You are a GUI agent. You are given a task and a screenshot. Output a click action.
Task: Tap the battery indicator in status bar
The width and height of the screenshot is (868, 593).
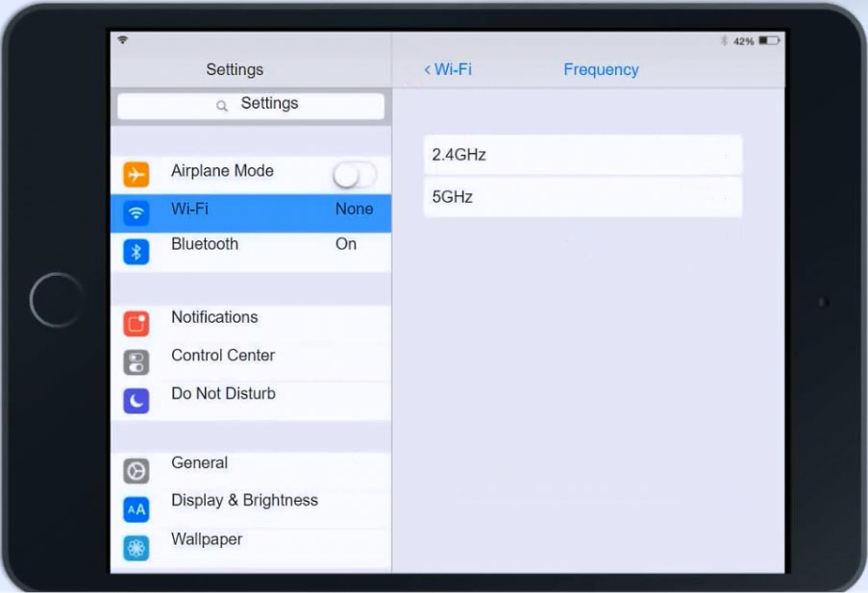pyautogui.click(x=769, y=41)
